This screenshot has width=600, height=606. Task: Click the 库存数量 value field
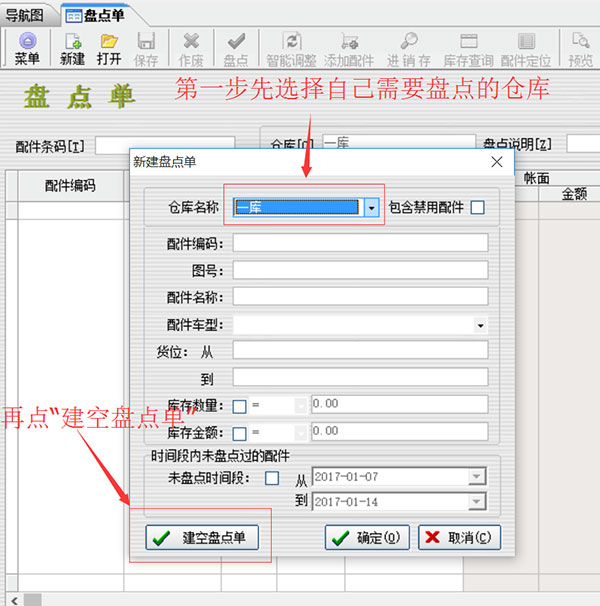399,404
